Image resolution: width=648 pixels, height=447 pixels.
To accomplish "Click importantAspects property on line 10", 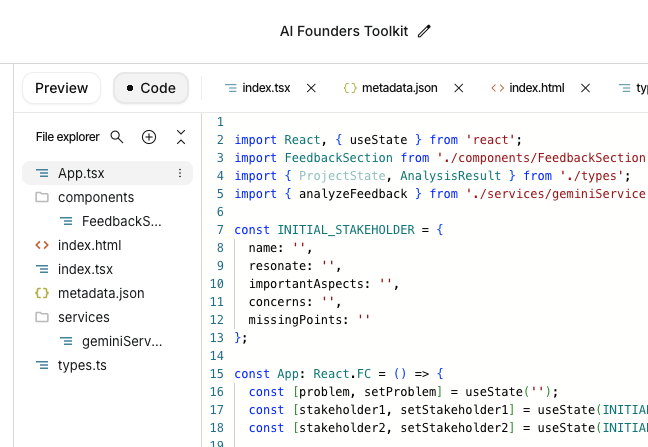I will (x=306, y=284).
